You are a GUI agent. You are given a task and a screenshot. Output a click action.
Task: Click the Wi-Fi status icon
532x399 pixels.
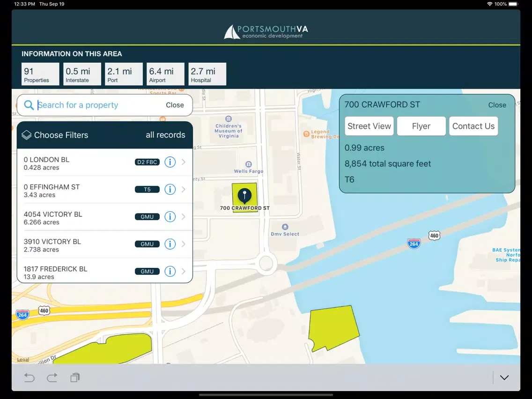[489, 4]
